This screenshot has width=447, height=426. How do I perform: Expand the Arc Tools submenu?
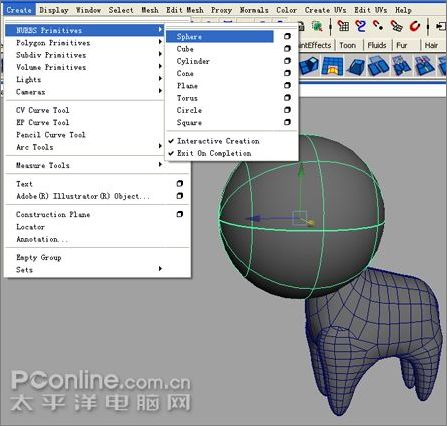coord(85,147)
